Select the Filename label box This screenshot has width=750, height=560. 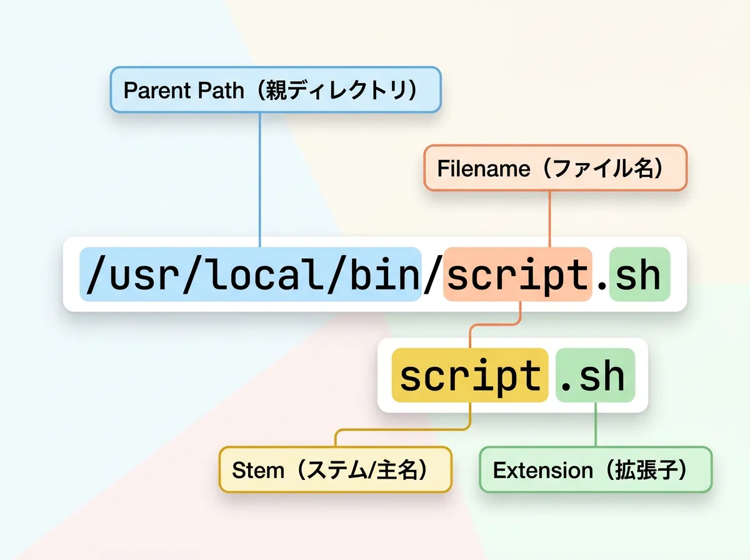pyautogui.click(x=555, y=168)
